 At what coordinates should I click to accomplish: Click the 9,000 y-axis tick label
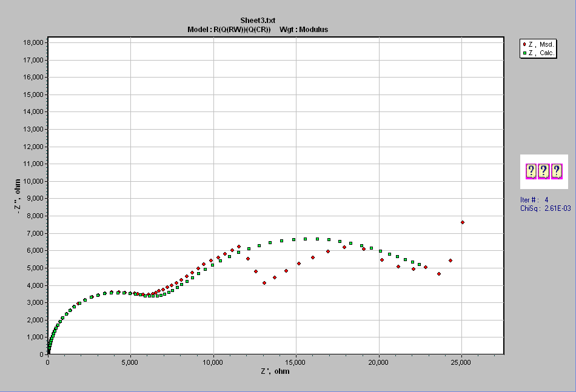35,199
